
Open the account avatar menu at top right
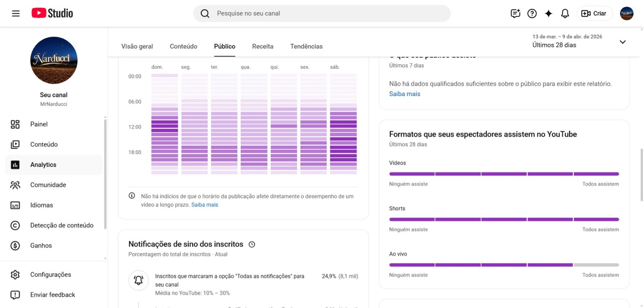click(x=627, y=13)
